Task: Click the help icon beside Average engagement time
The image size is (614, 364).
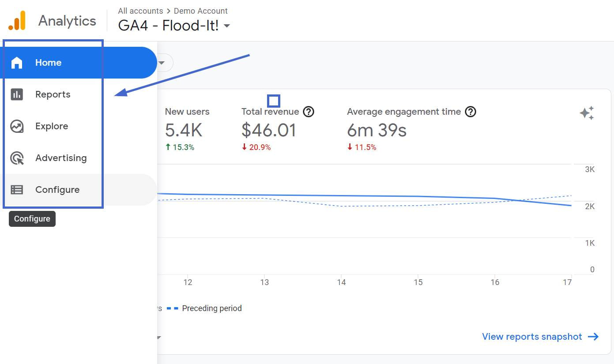Action: (x=471, y=112)
